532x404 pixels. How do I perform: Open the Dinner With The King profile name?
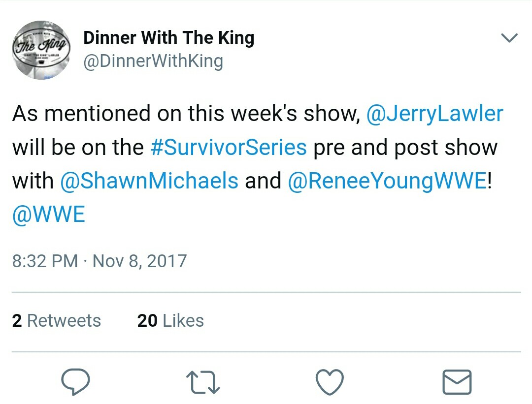(x=168, y=38)
